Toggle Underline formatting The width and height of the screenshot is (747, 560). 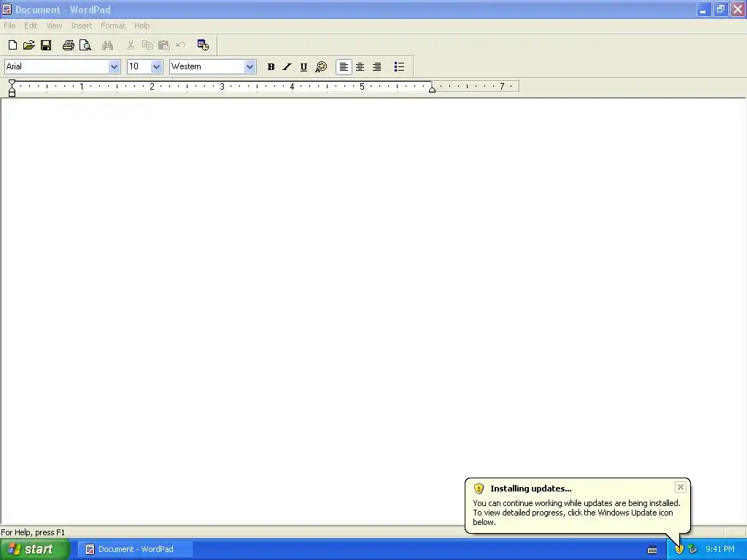(x=303, y=66)
